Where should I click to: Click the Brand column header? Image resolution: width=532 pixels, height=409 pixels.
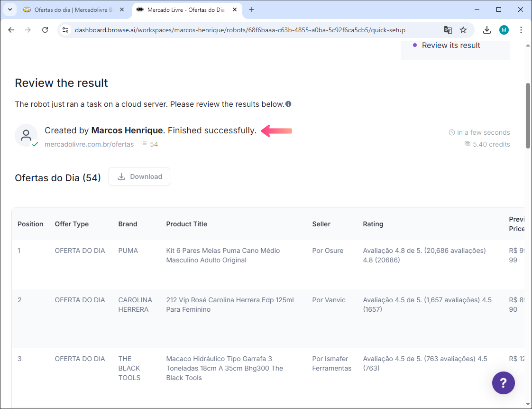tap(128, 224)
